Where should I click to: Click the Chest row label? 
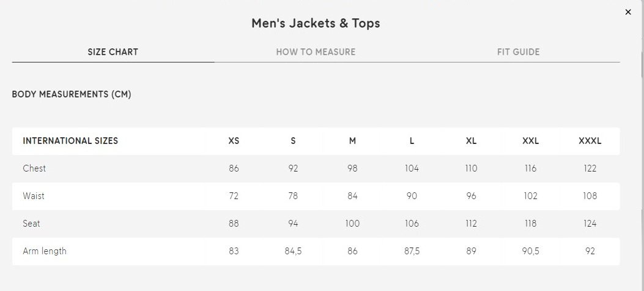pyautogui.click(x=34, y=168)
